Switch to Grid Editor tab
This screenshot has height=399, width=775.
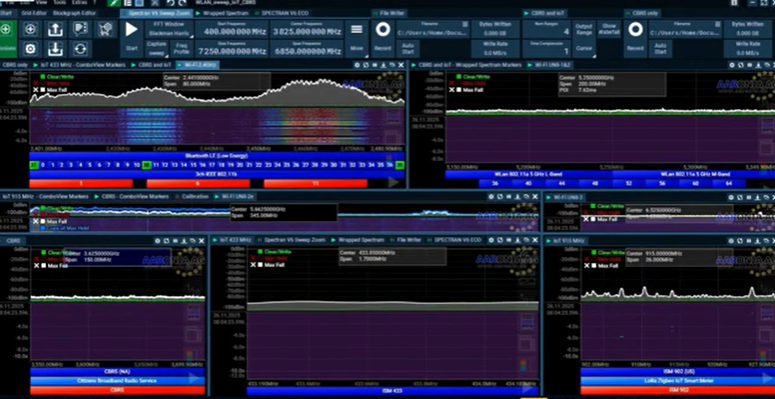(x=33, y=13)
